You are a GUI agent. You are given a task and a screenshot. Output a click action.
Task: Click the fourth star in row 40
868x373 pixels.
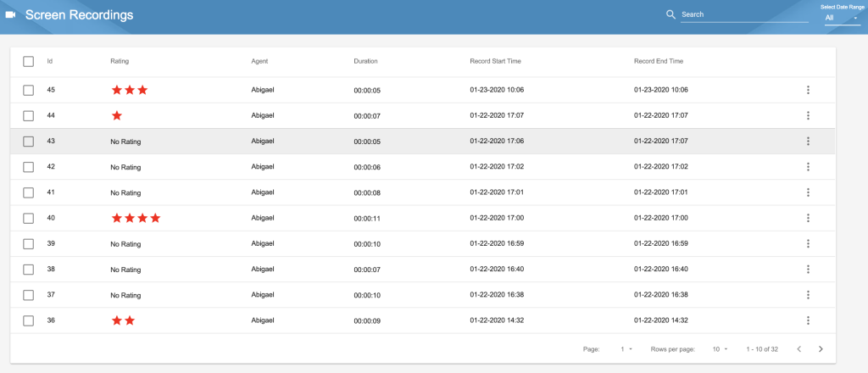156,218
